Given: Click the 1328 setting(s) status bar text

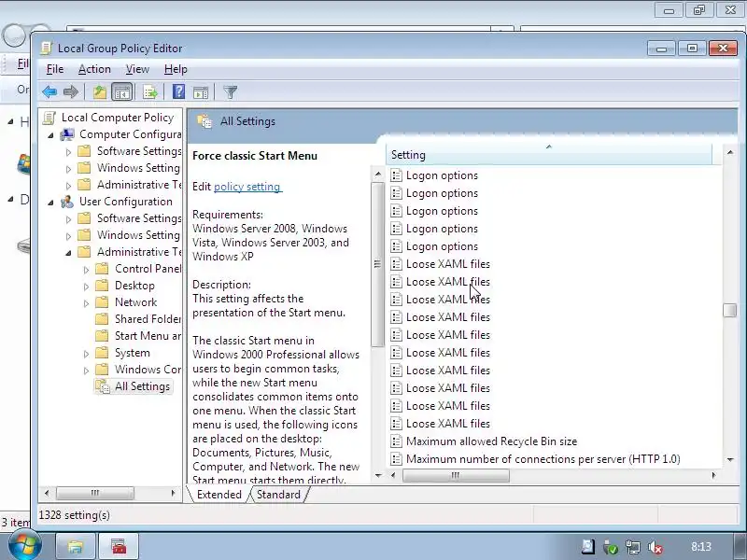Looking at the screenshot, I should point(75,515).
